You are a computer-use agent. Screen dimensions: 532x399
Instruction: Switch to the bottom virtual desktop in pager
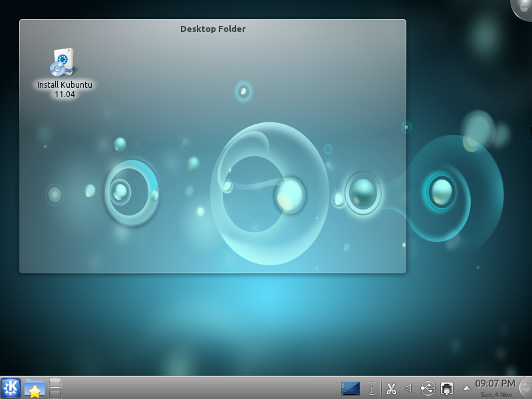point(55,393)
